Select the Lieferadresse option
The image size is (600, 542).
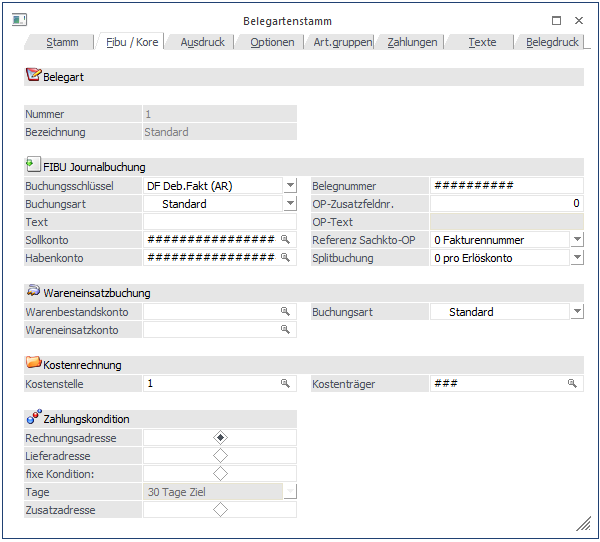coord(220,456)
